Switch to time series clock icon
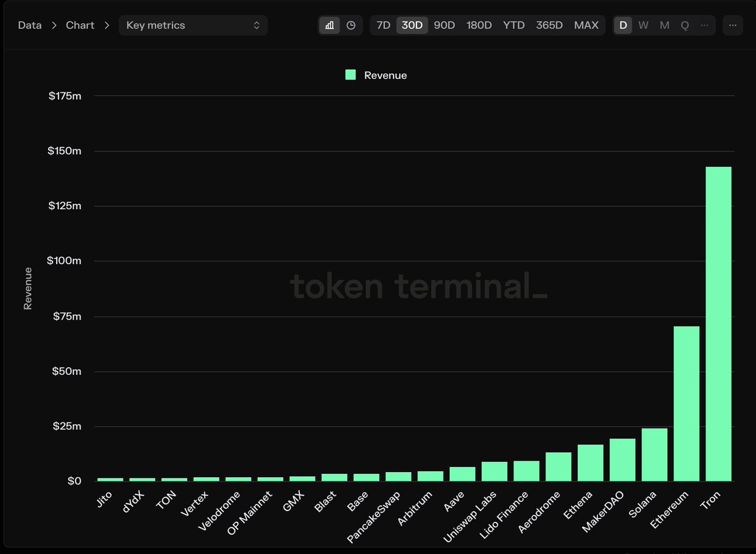 tap(351, 25)
